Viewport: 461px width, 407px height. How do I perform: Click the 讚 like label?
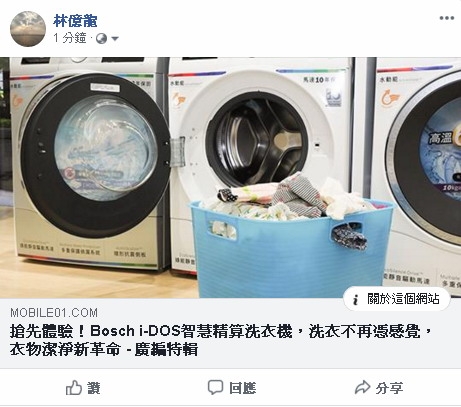click(94, 388)
